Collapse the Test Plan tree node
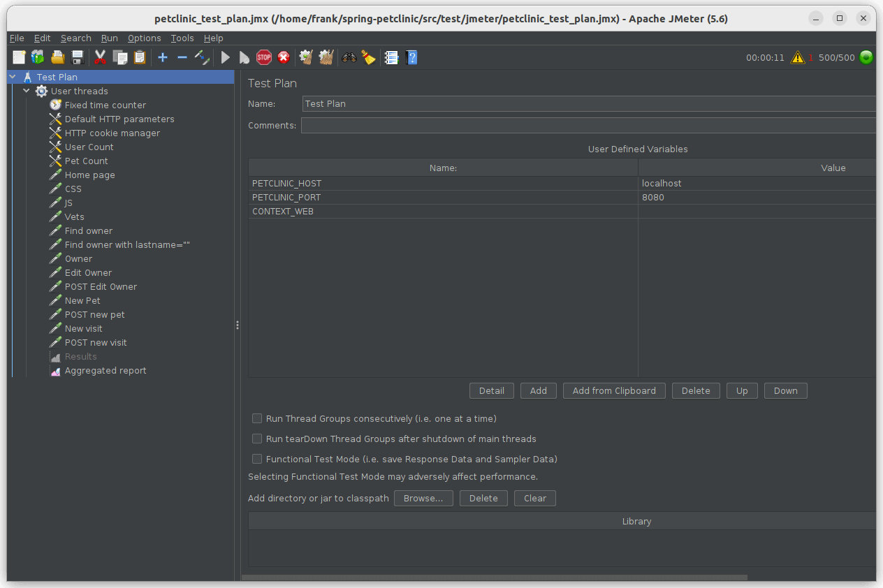The width and height of the screenshot is (883, 588). (13, 77)
